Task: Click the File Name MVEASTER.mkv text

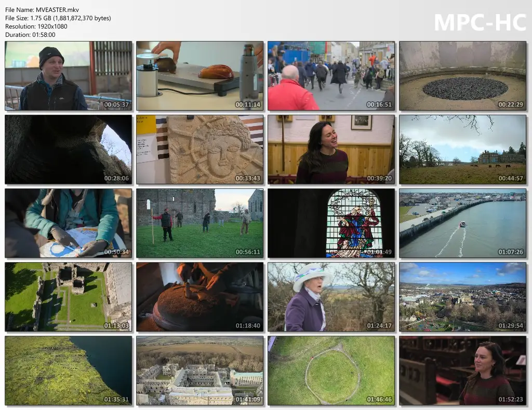Action: coord(42,10)
